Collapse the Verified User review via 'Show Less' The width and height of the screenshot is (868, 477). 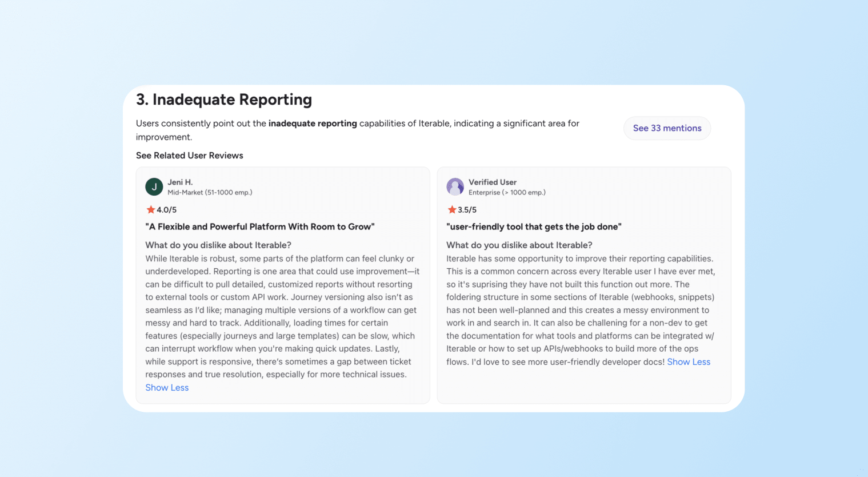coord(688,361)
